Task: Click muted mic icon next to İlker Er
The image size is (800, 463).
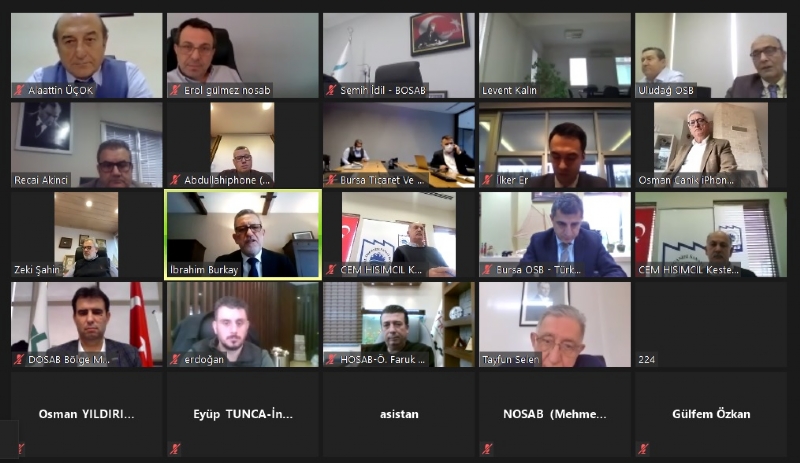Action: [x=487, y=180]
